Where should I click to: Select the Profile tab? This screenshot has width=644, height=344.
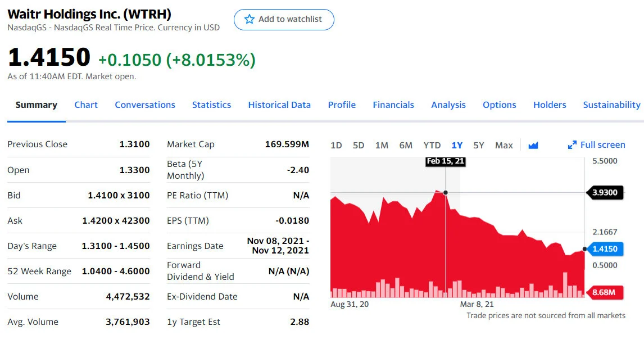pos(342,105)
